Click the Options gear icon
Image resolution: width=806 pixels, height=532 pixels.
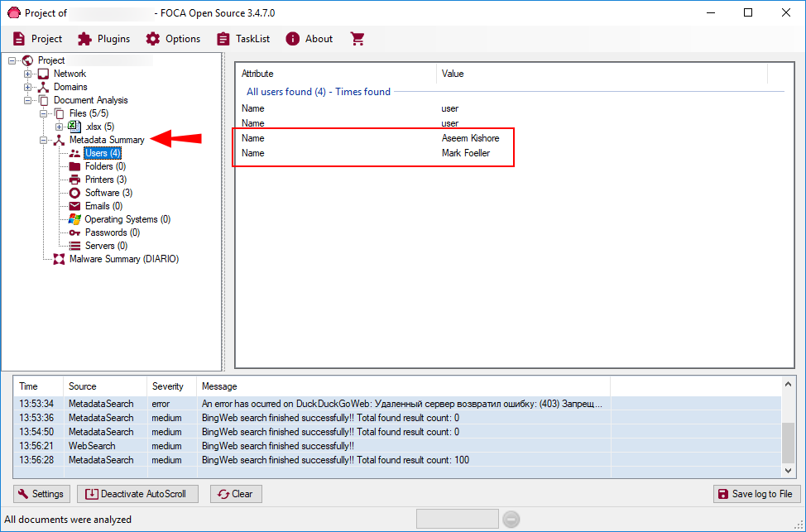pyautogui.click(x=152, y=39)
